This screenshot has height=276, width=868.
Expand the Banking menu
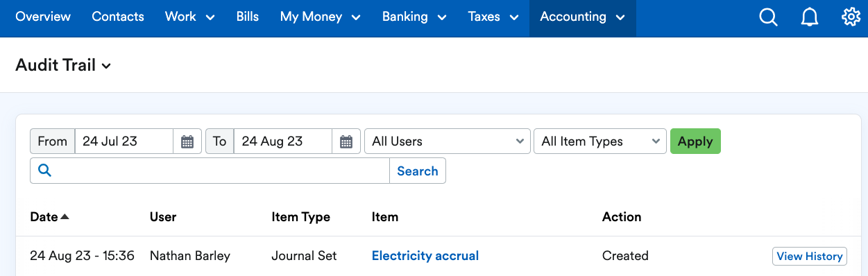click(414, 17)
